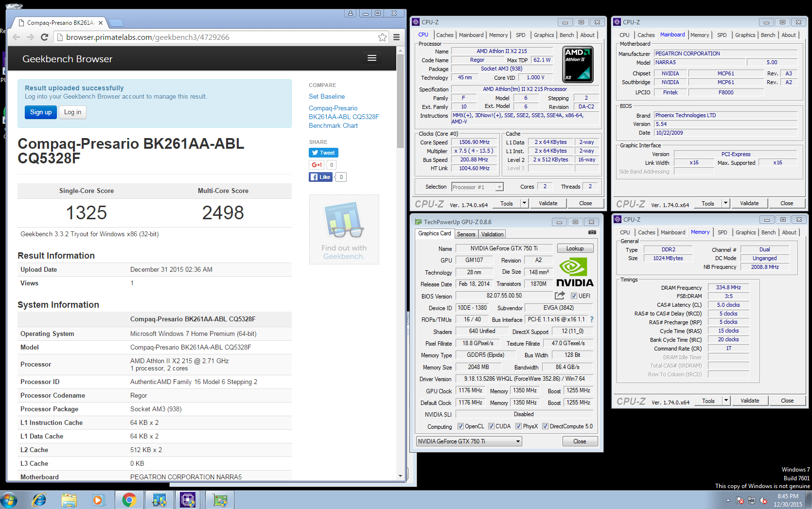Click Chrome scrollbar down arrow
Viewport: 812px width, 509px height.
click(x=400, y=476)
